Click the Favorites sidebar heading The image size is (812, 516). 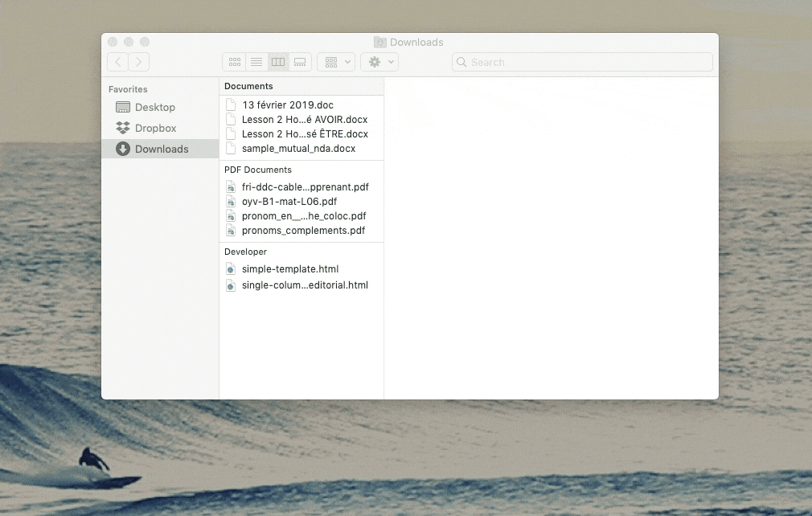[128, 89]
